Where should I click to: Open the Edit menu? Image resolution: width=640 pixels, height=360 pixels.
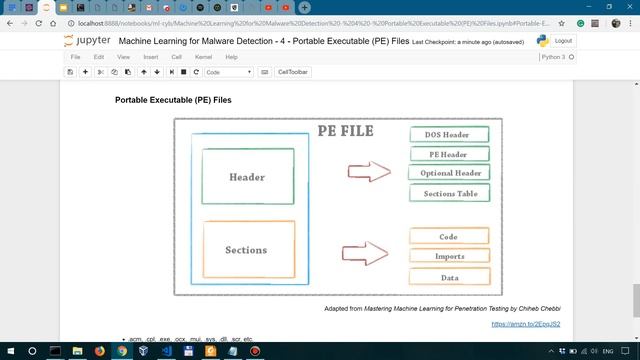99,57
